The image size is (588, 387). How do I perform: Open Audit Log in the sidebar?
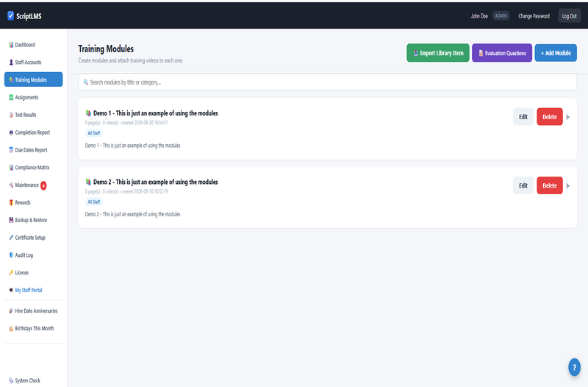click(x=33, y=255)
